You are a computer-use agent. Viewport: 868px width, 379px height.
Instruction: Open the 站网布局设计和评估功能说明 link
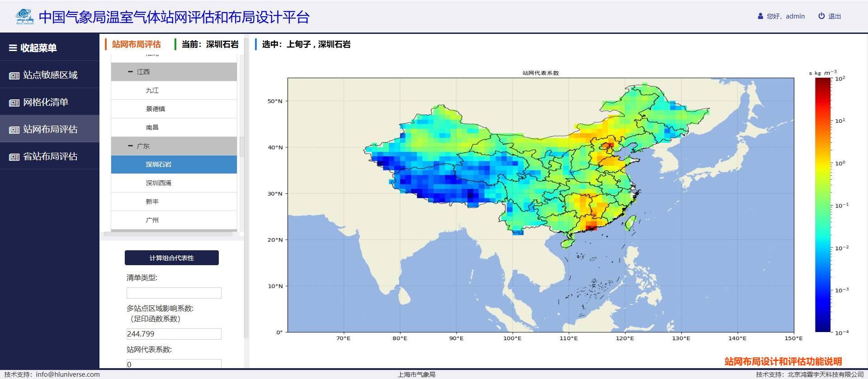click(783, 361)
